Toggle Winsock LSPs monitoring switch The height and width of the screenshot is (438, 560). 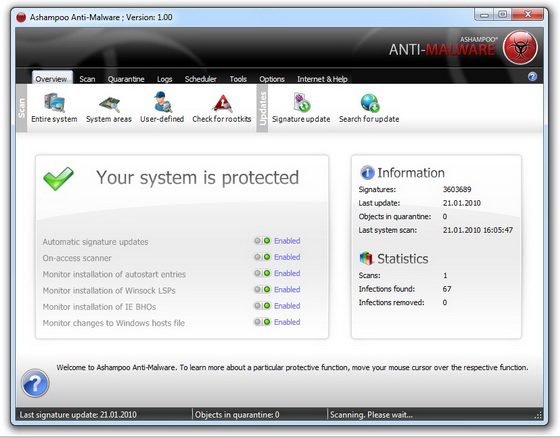262,289
